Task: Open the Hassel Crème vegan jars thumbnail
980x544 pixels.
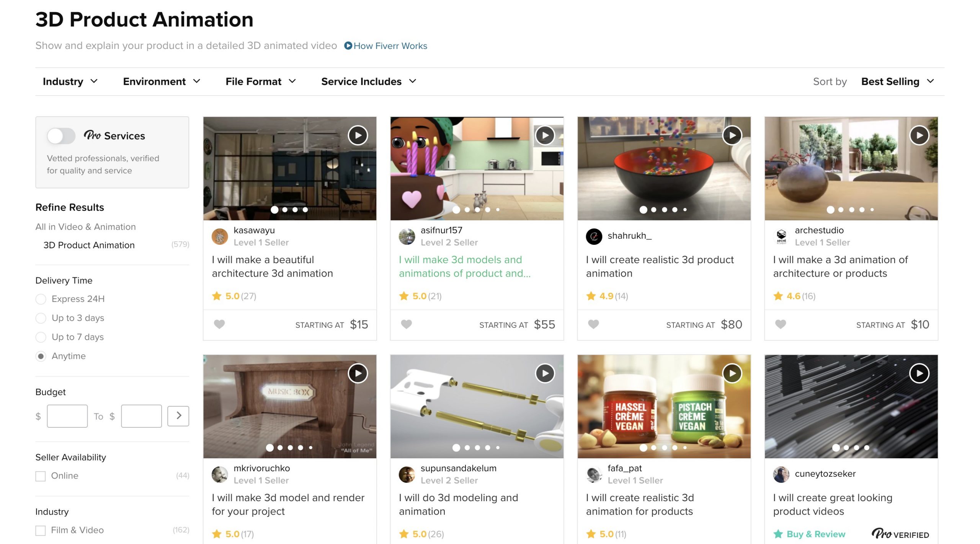Action: (x=664, y=407)
